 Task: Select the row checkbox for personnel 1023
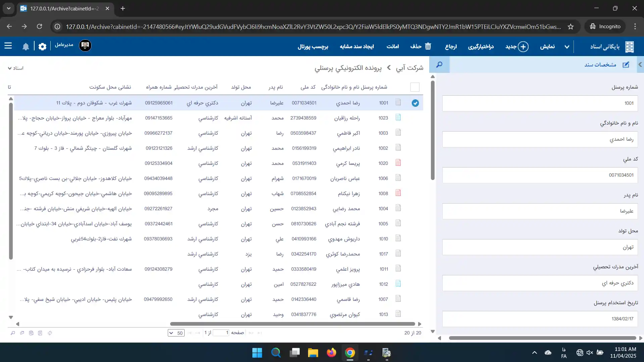tap(415, 118)
